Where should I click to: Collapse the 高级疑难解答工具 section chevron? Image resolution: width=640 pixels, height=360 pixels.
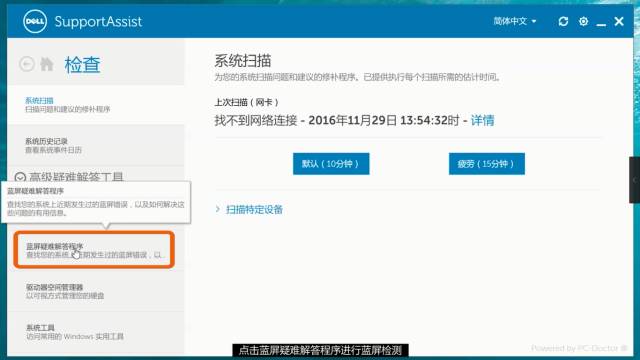pos(20,178)
